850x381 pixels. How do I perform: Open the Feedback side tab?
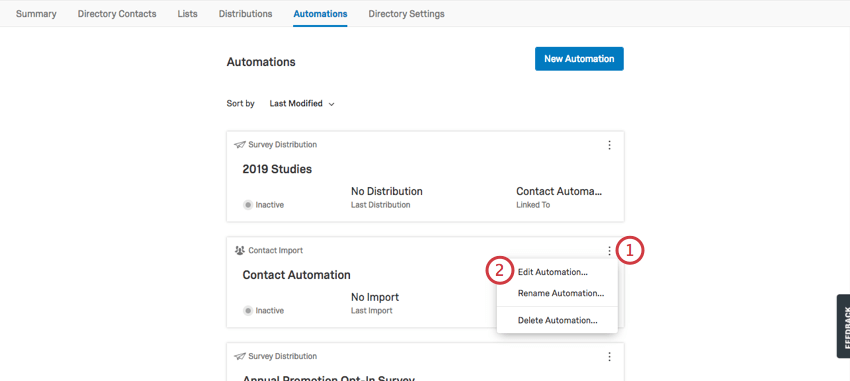(843, 326)
